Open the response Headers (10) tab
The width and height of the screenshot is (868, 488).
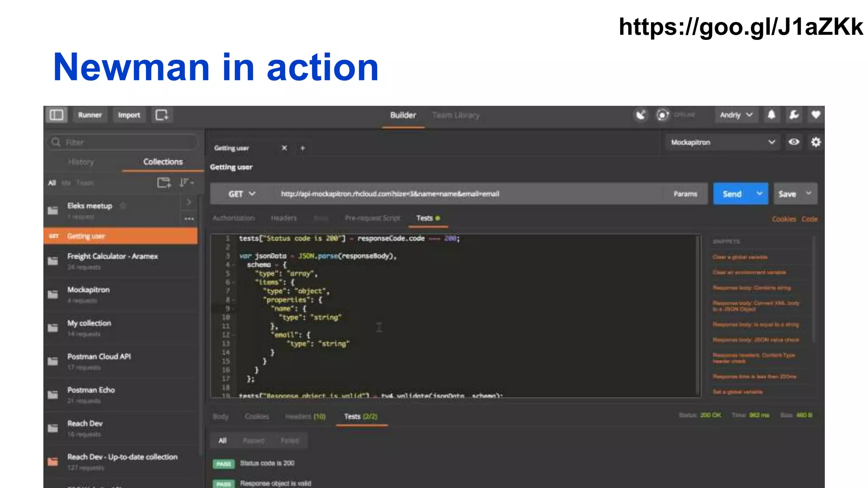point(305,416)
